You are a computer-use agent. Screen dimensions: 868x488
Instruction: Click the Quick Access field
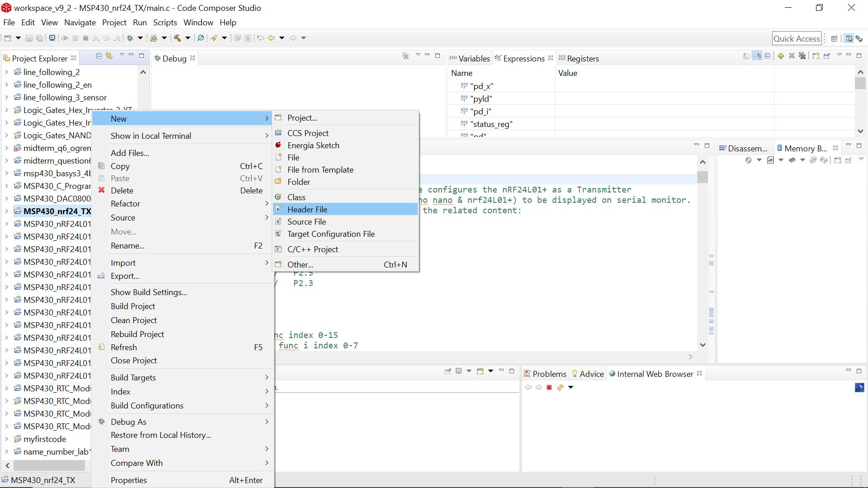797,38
